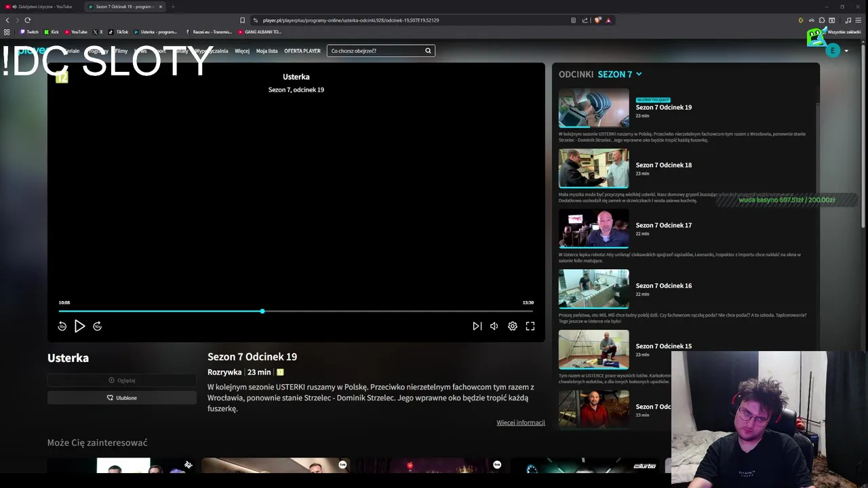Seek using the video progress bar
This screenshot has height=488, width=868.
[296, 311]
